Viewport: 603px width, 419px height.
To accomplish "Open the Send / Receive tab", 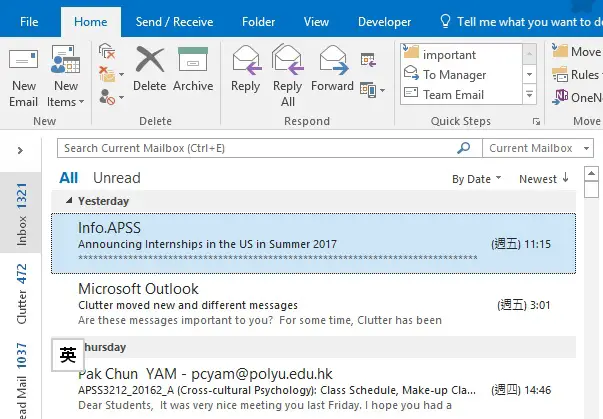I will tap(174, 22).
